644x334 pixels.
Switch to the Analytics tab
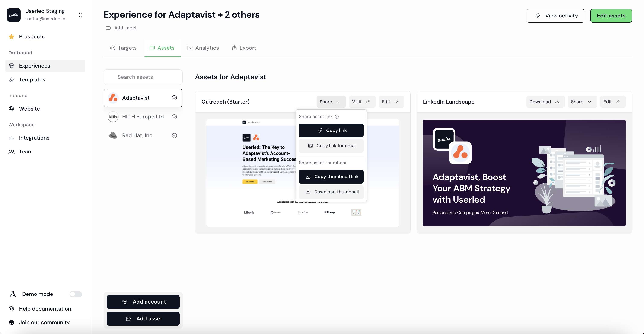(203, 48)
